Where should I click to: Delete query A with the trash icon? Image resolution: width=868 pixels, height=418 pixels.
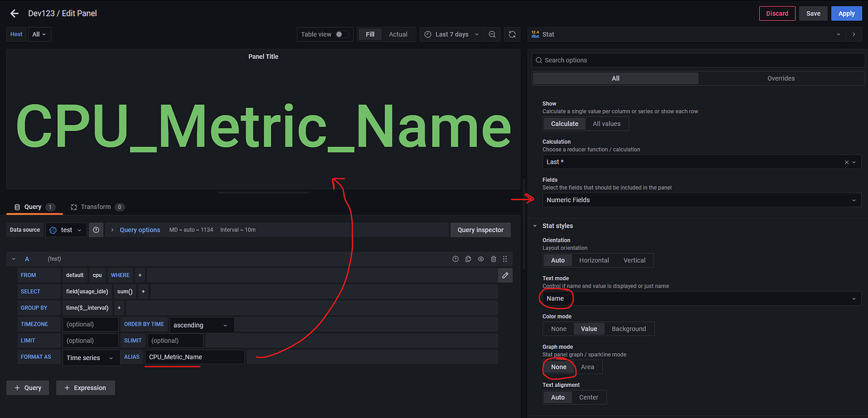pyautogui.click(x=493, y=259)
